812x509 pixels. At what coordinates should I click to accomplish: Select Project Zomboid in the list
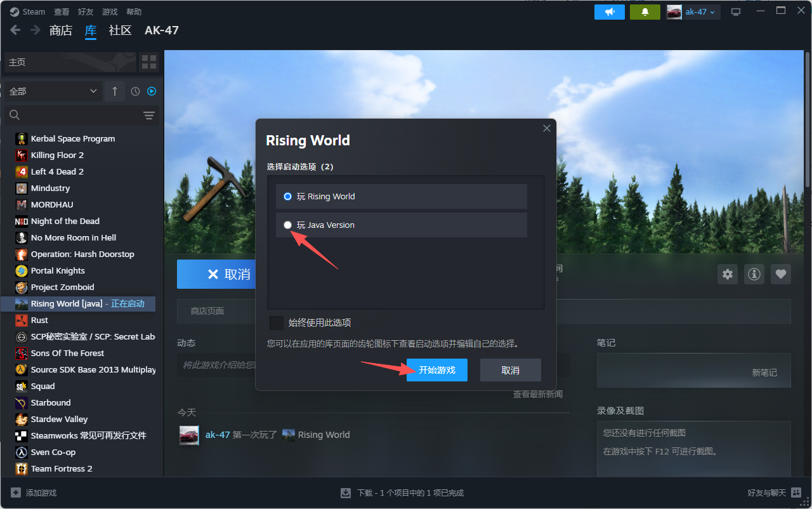(x=62, y=287)
